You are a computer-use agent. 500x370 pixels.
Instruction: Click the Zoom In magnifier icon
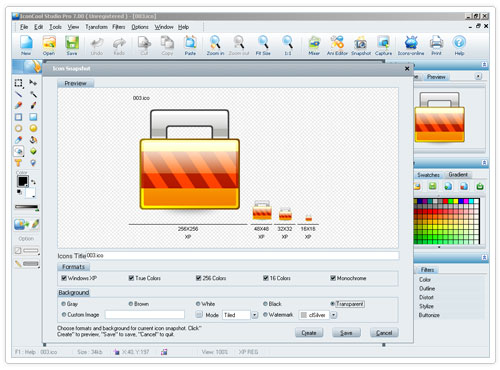click(215, 43)
